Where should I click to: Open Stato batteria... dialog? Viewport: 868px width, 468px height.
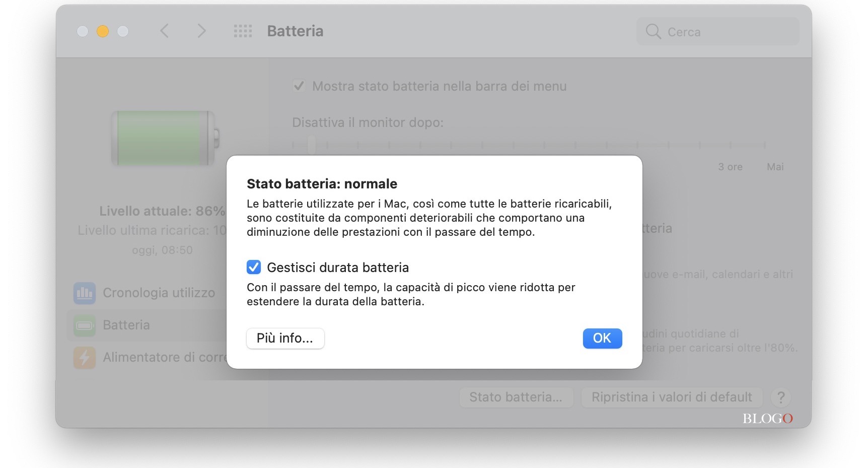(516, 397)
